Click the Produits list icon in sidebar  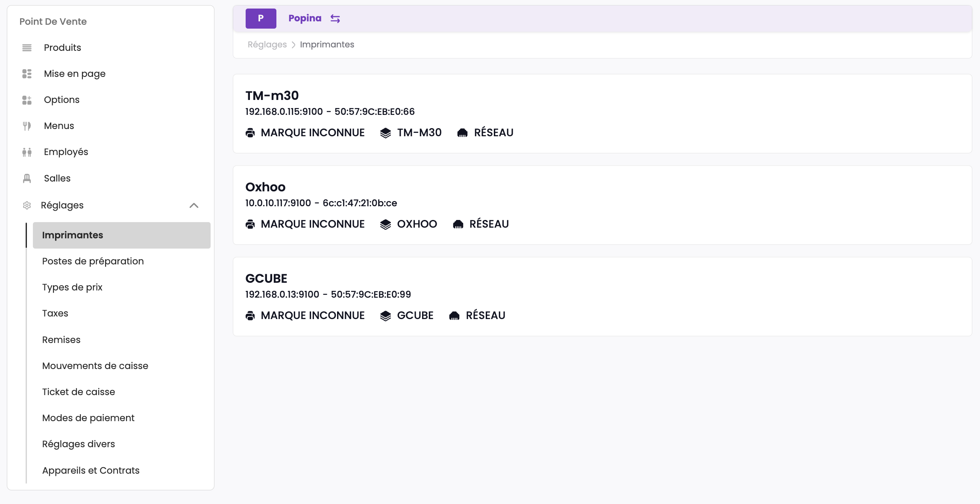point(27,48)
